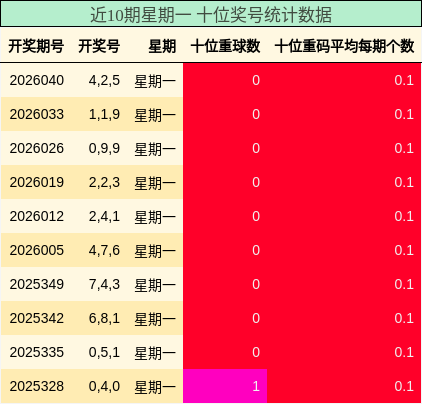
Task: Select the 星期 column header
Action: (x=162, y=46)
